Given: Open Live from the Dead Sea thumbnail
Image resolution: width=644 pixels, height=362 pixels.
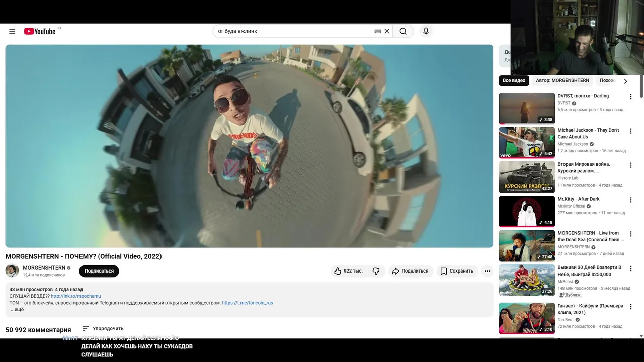Looking at the screenshot, I should (x=527, y=246).
